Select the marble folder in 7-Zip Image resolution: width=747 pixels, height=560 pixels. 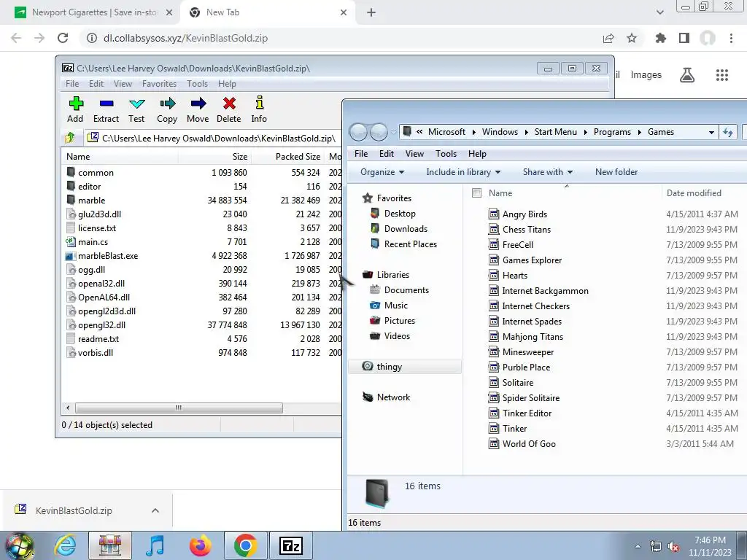click(x=91, y=201)
